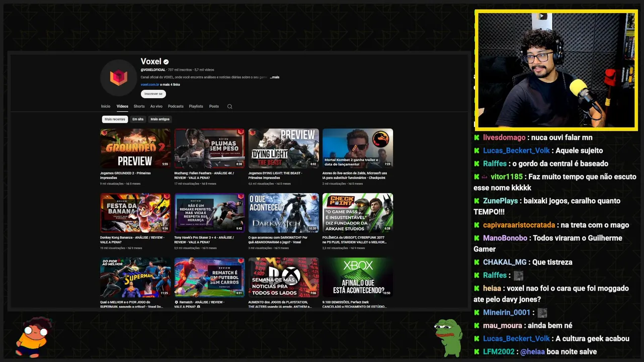Image resolution: width=644 pixels, height=362 pixels.
Task: Open Dying Light The Beast preview thumbnail
Action: 283,148
